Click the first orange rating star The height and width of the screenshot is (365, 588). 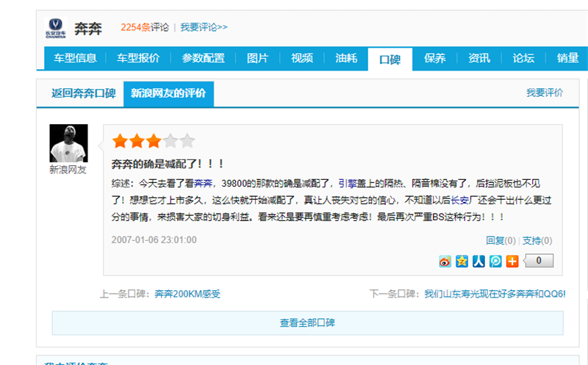coord(120,141)
